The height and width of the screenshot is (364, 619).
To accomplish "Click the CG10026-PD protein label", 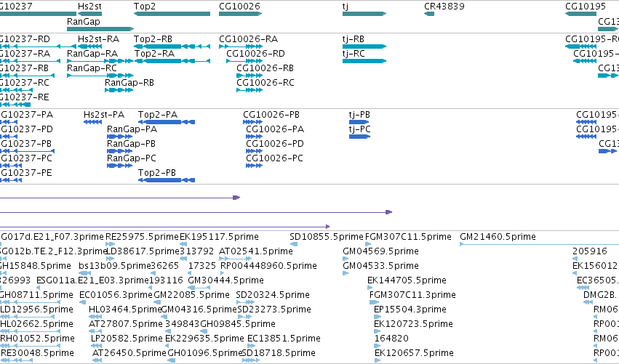I will click(x=275, y=144).
